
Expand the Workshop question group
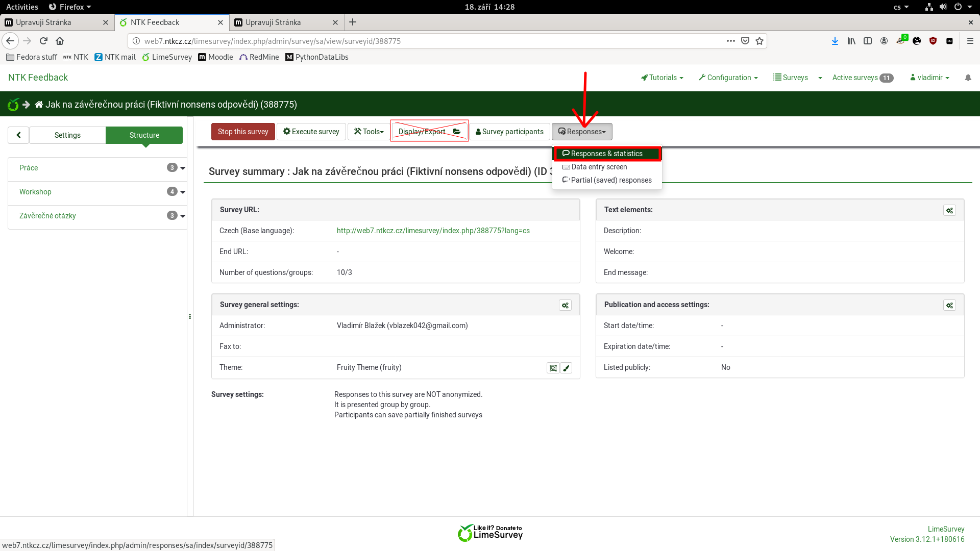point(183,192)
